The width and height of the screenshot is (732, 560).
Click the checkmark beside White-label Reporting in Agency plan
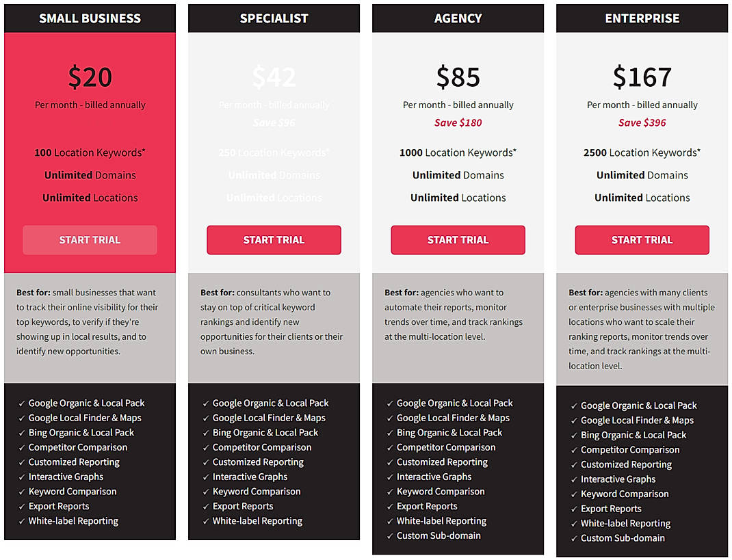point(389,520)
